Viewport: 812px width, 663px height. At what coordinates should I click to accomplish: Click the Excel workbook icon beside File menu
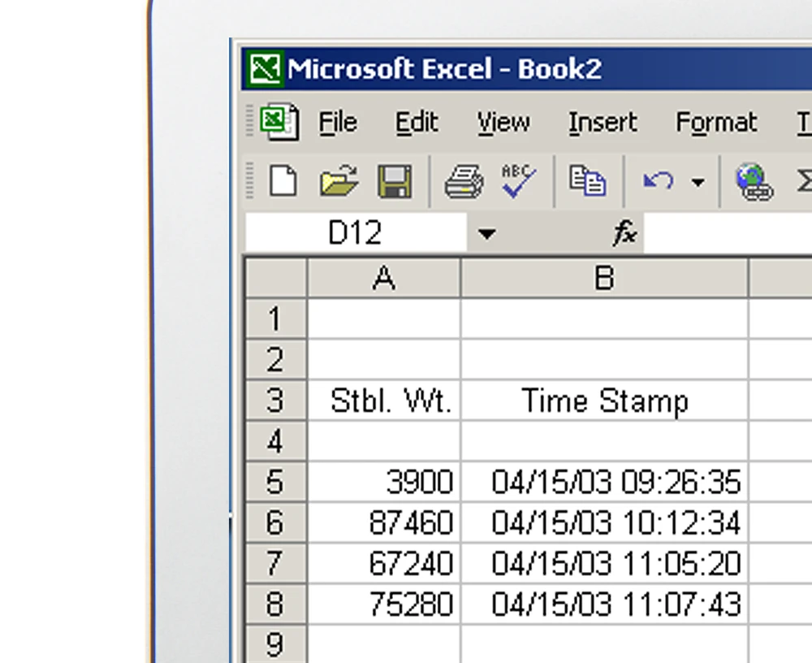click(279, 123)
